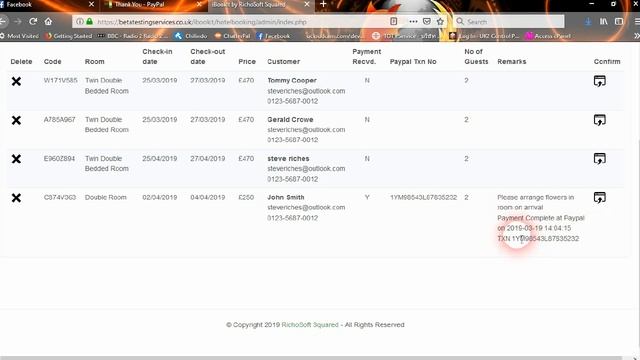The height and width of the screenshot is (360, 640).
Task: Close the Thank You - PayPal tab
Action: click(x=199, y=4)
